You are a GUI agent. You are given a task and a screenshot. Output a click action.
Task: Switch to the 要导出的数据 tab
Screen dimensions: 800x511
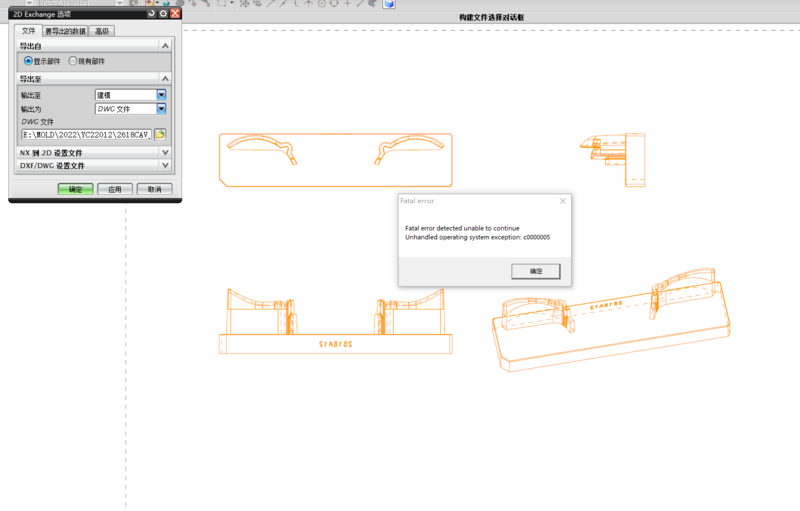click(65, 31)
